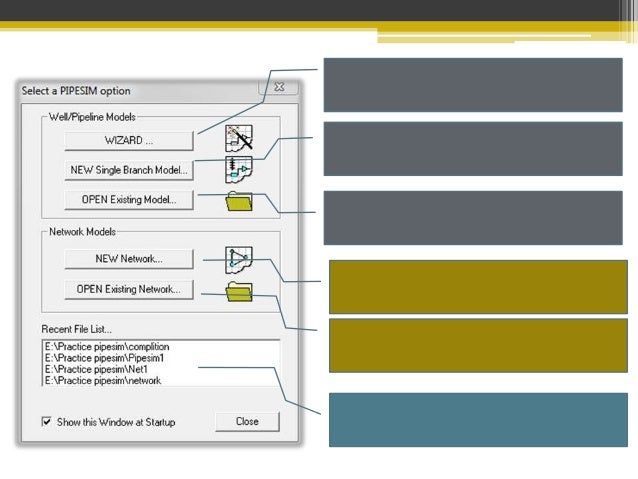Create a NEW Single Branch Model
This screenshot has height=479, width=638.
(x=129, y=170)
